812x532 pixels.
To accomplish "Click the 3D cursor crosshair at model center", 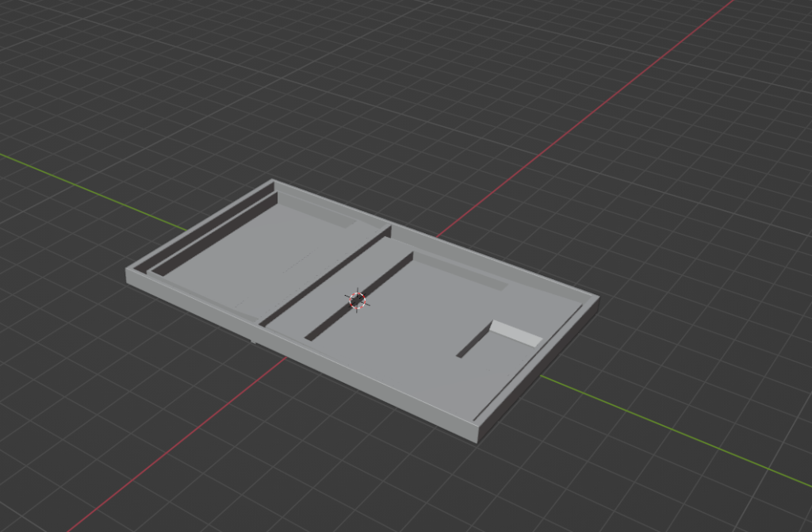I will click(357, 300).
